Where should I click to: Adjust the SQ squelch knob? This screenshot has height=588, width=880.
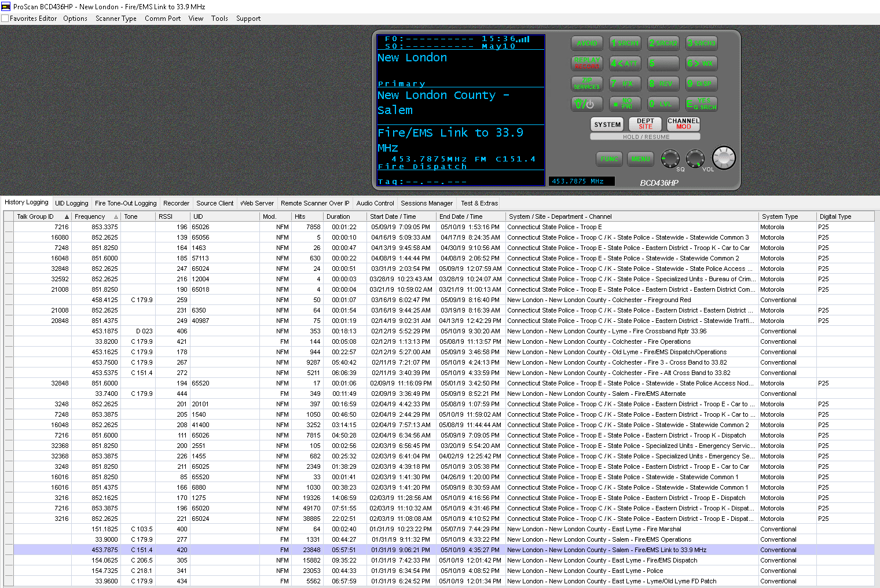[670, 158]
